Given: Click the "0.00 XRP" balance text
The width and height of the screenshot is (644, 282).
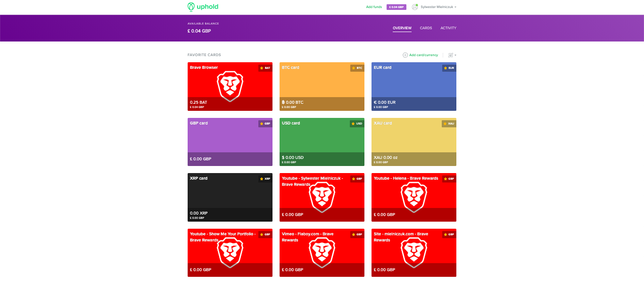Looking at the screenshot, I should (x=199, y=213).
